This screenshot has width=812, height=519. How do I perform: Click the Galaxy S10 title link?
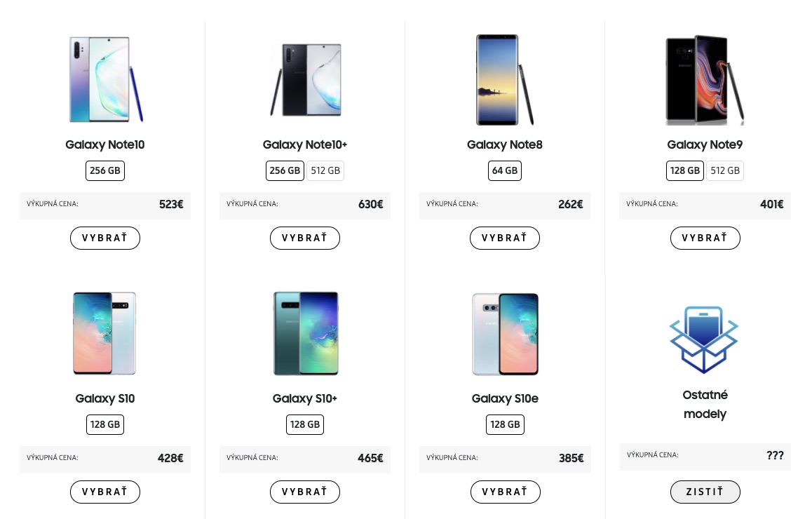pyautogui.click(x=105, y=398)
